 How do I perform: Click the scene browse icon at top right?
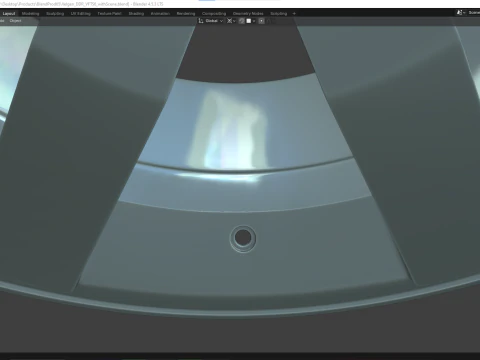461,13
